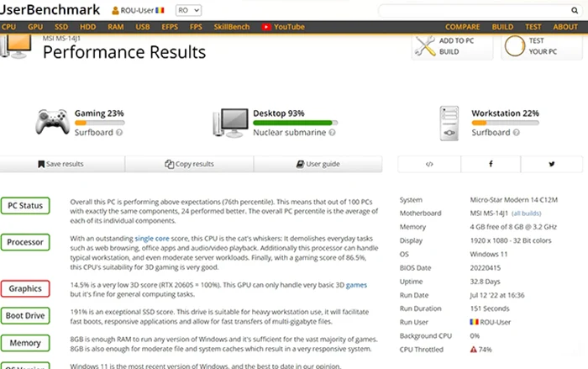This screenshot has height=369, width=588.
Task: Click the search magnifier icon
Action: 574,11
